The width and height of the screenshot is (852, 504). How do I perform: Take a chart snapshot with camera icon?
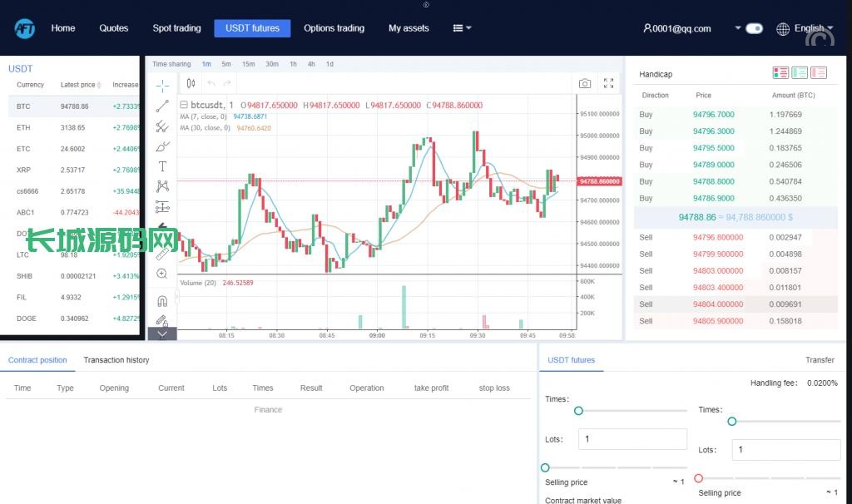click(585, 83)
